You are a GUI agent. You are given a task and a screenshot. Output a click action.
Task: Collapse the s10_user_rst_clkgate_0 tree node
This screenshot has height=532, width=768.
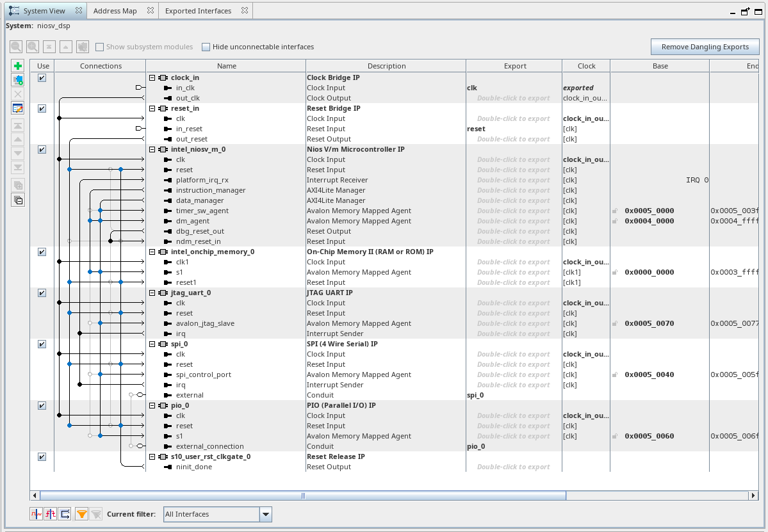click(x=152, y=456)
